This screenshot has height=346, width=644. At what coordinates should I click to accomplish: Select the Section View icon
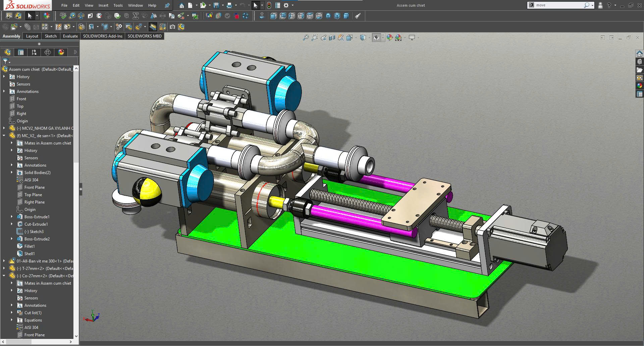[x=332, y=38]
